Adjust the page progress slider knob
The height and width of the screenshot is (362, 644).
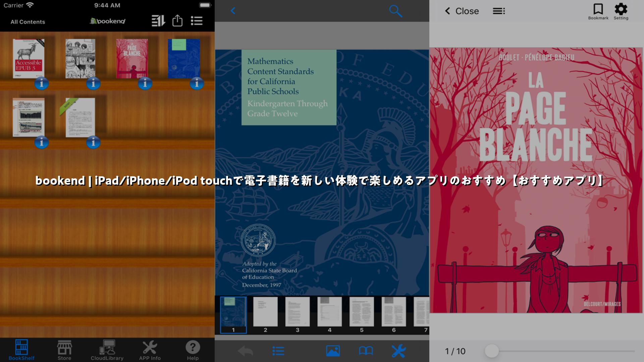[492, 351]
